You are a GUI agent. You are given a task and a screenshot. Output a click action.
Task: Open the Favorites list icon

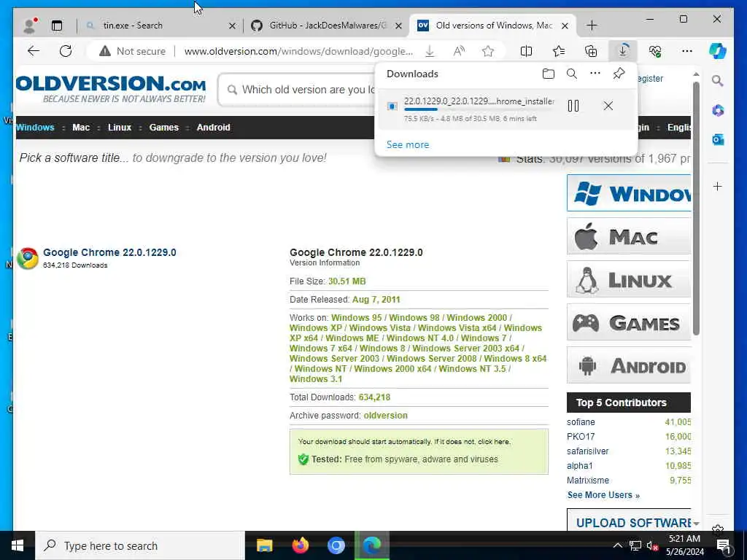(x=559, y=51)
